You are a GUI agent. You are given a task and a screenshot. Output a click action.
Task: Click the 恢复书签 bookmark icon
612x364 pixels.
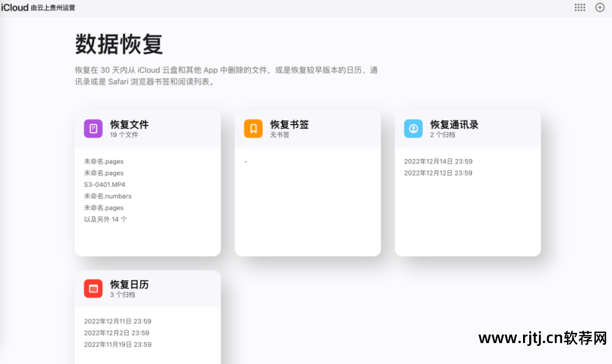[253, 129]
